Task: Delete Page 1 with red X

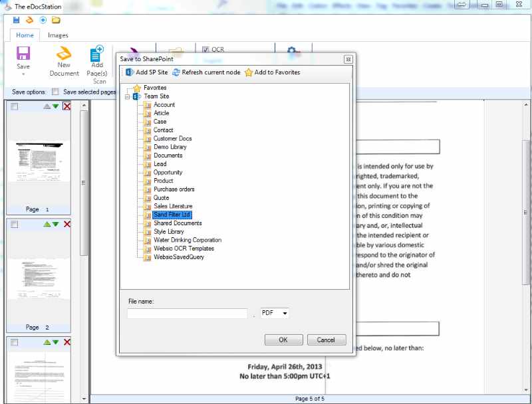Action: (67, 106)
